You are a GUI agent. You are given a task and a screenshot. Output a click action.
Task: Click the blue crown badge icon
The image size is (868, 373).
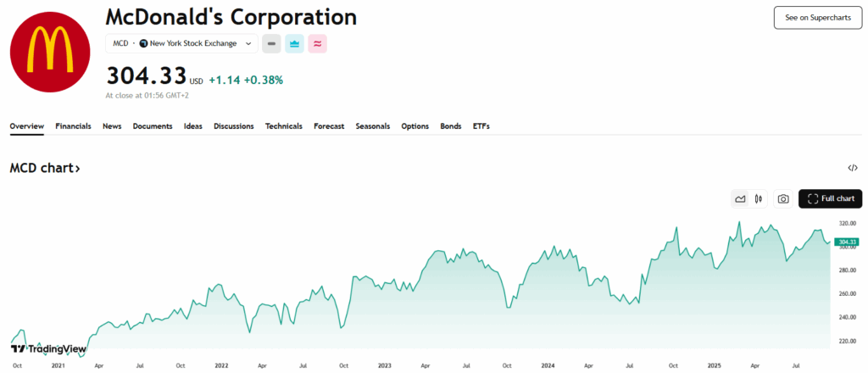pyautogui.click(x=294, y=43)
